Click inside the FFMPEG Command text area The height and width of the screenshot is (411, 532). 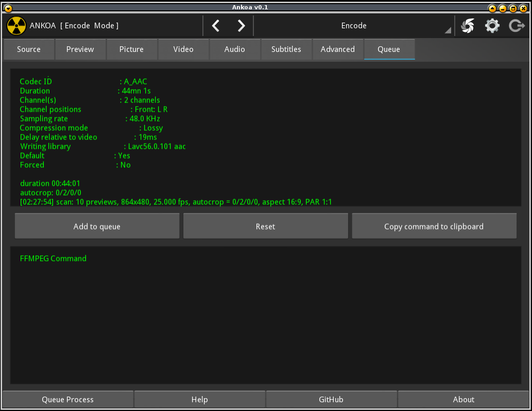[266, 315]
